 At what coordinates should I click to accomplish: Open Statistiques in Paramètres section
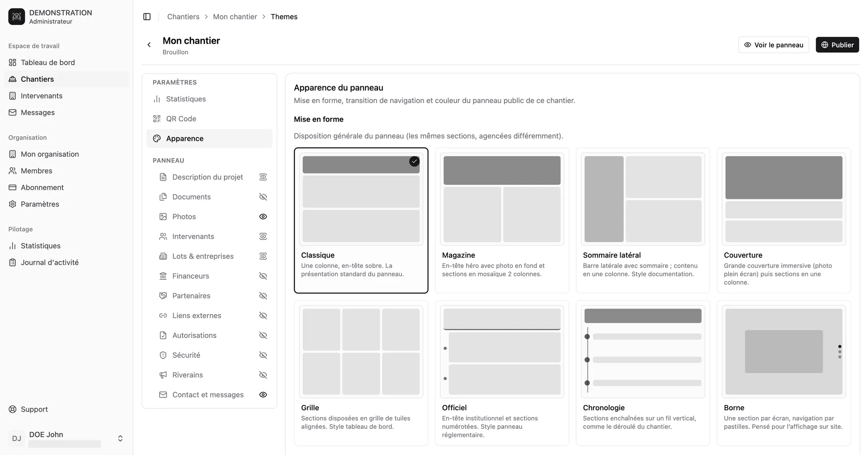(209, 99)
